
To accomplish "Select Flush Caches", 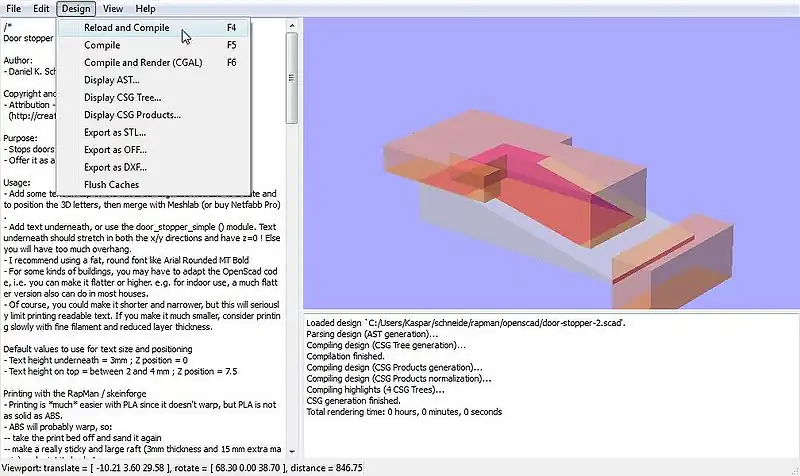I will coord(111,185).
